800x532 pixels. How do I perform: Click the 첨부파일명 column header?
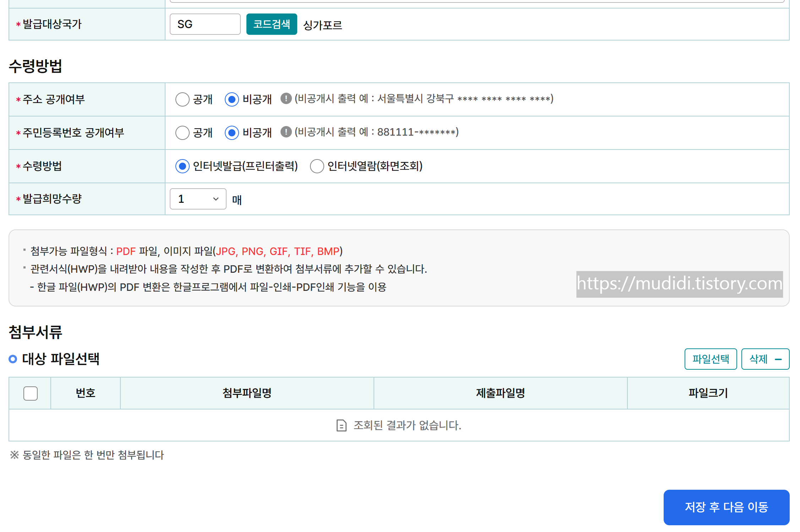coord(247,393)
